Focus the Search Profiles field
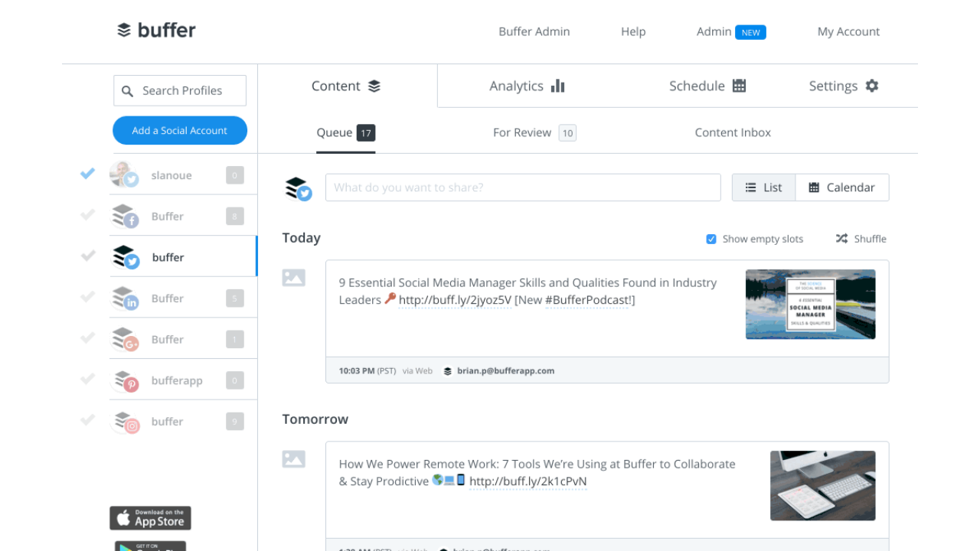980x551 pixels. click(x=180, y=90)
